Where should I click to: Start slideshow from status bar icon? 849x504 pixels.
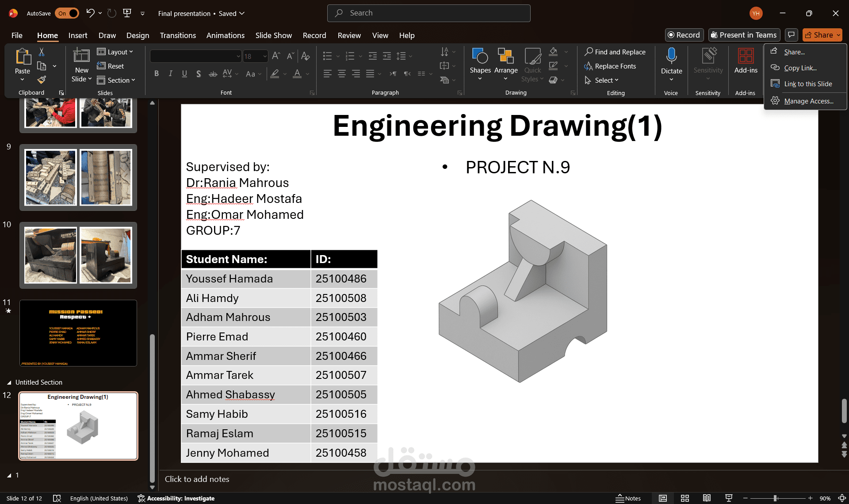pyautogui.click(x=729, y=498)
